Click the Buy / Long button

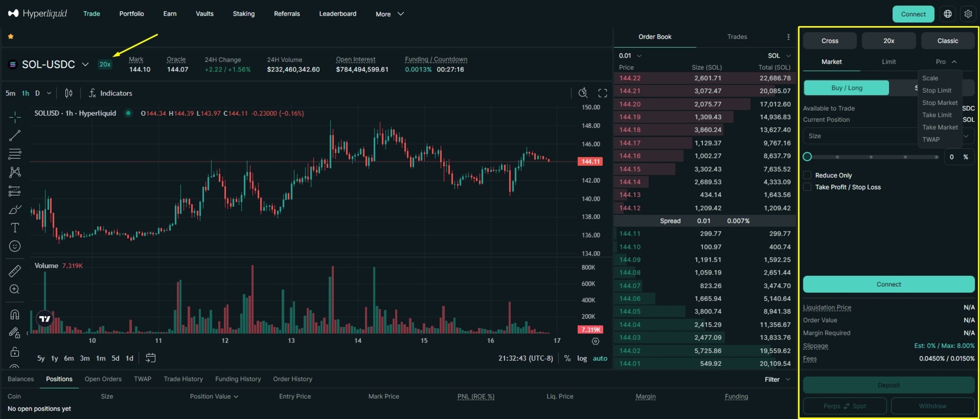click(846, 88)
